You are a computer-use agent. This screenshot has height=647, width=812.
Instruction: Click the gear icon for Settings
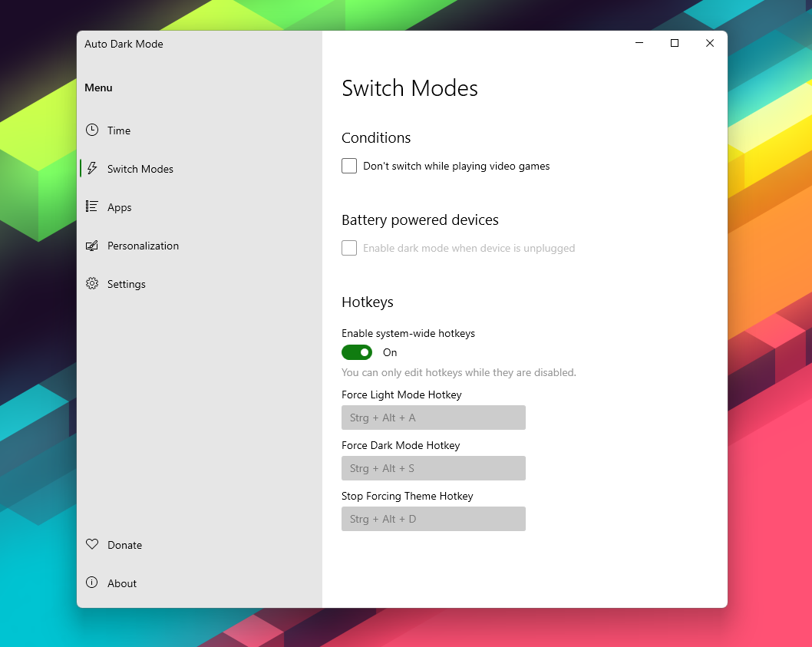coord(91,283)
